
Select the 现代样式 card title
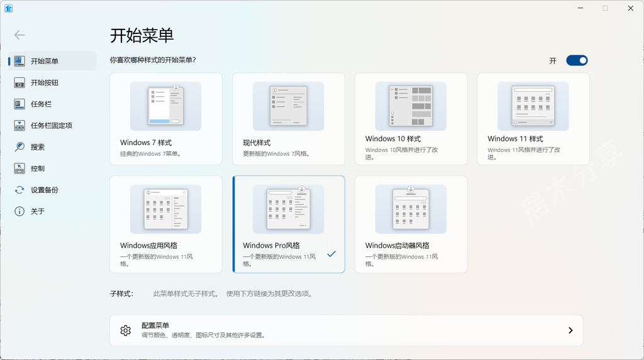pyautogui.click(x=257, y=143)
